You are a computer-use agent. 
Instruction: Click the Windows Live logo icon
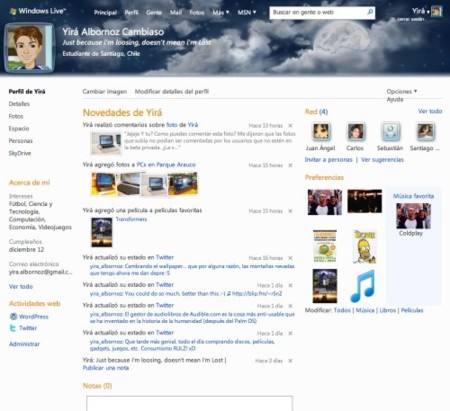click(13, 11)
